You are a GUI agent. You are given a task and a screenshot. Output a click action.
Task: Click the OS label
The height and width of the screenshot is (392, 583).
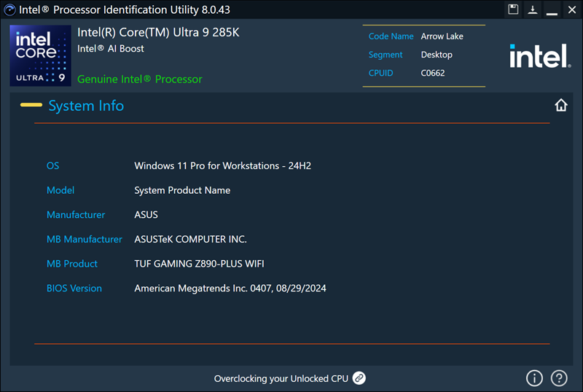click(52, 166)
